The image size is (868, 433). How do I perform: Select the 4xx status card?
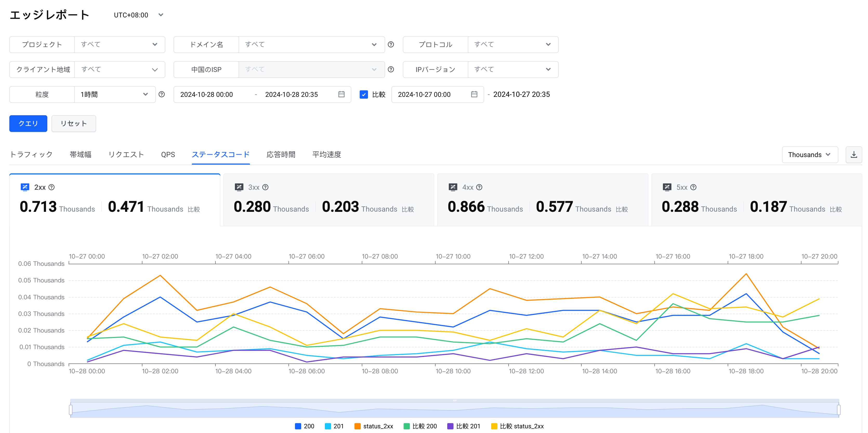point(543,200)
